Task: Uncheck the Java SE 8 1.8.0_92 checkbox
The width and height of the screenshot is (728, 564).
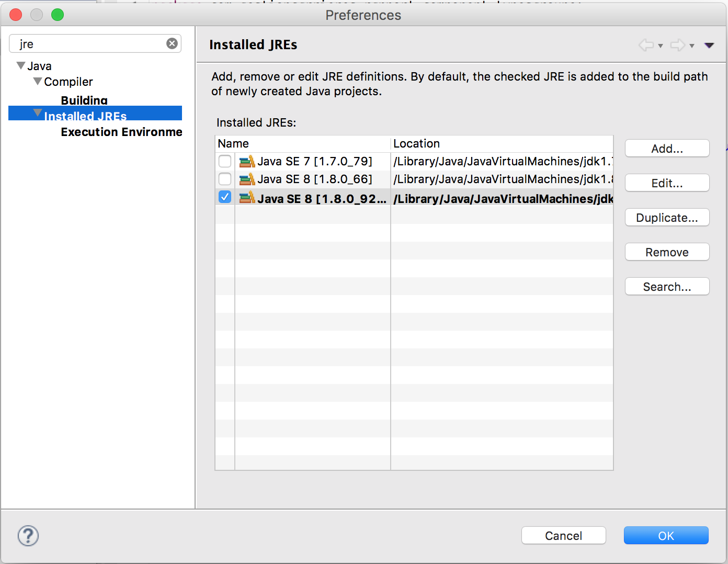Action: pos(225,197)
